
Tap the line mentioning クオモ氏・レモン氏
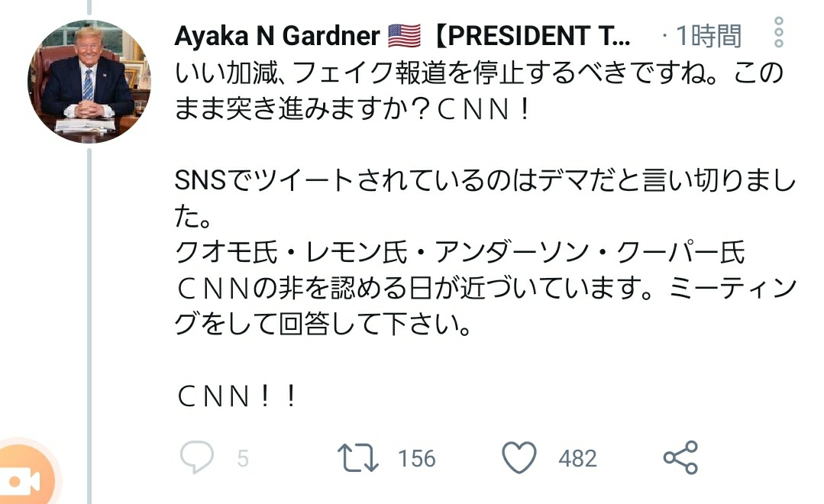pyautogui.click(x=460, y=254)
